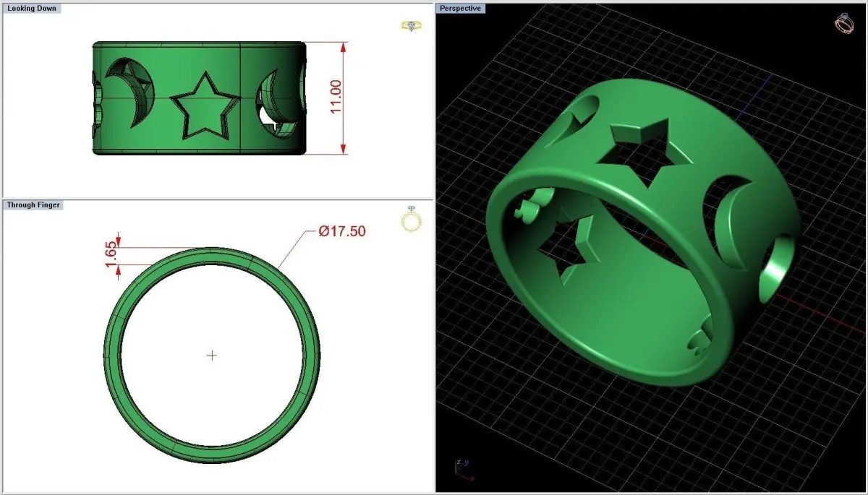Click the center cross mark in Through Finger view
This screenshot has width=868, height=495.
[212, 355]
